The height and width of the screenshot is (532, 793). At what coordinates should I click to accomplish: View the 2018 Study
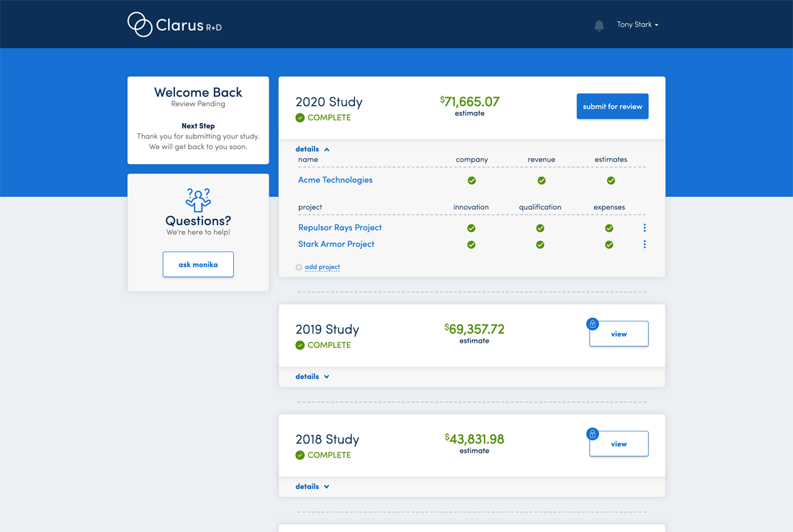(619, 444)
